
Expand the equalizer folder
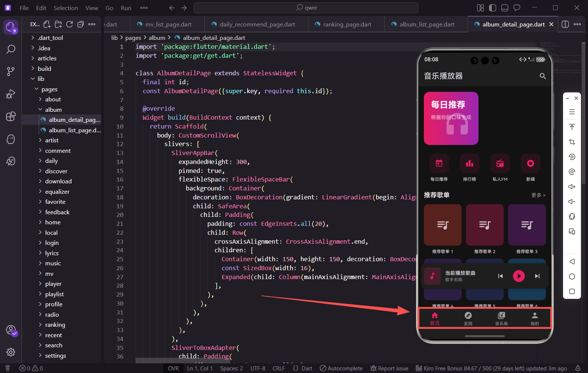coord(61,192)
